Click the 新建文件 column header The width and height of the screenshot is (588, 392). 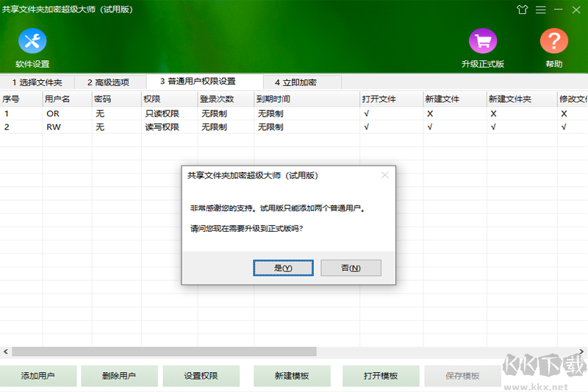[455, 99]
